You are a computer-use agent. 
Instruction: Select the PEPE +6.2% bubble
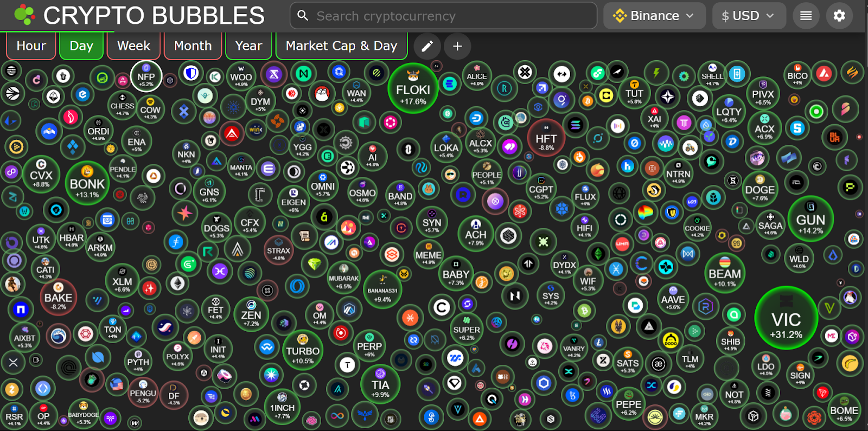[628, 403]
